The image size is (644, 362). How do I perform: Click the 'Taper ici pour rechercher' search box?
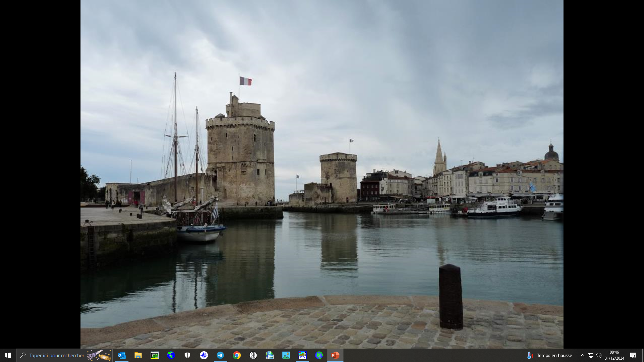57,355
